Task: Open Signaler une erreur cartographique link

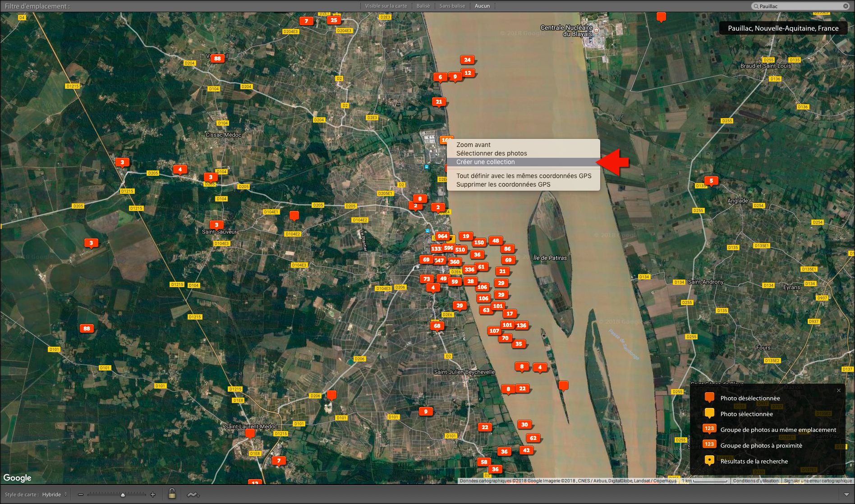Action: (x=818, y=481)
